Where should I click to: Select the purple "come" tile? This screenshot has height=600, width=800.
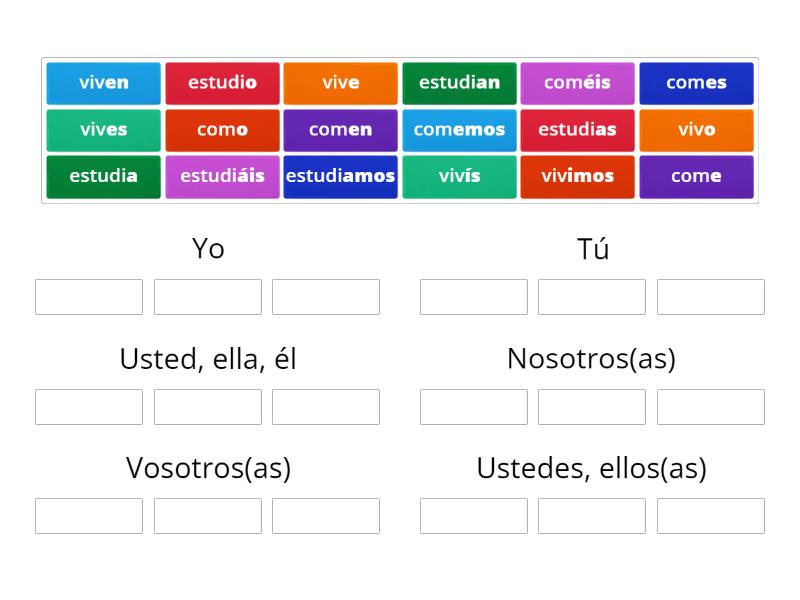(696, 176)
